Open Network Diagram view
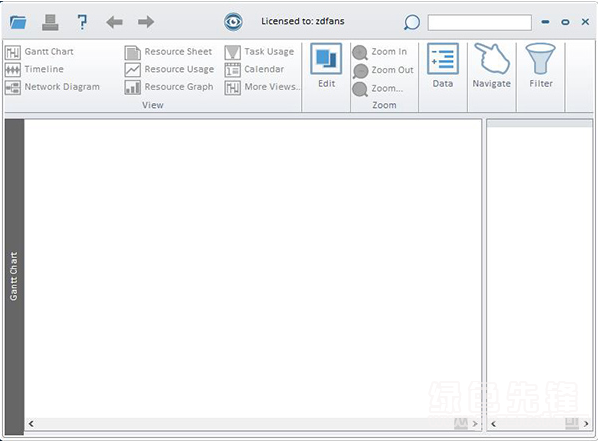The width and height of the screenshot is (598, 441). point(52,87)
